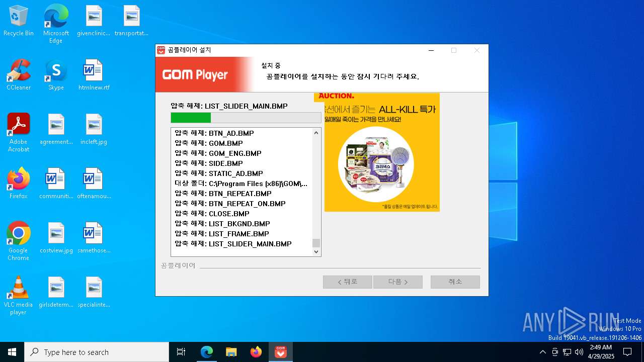The image size is (644, 362).
Task: Click the log list scrollbar thumb
Action: pos(316,243)
